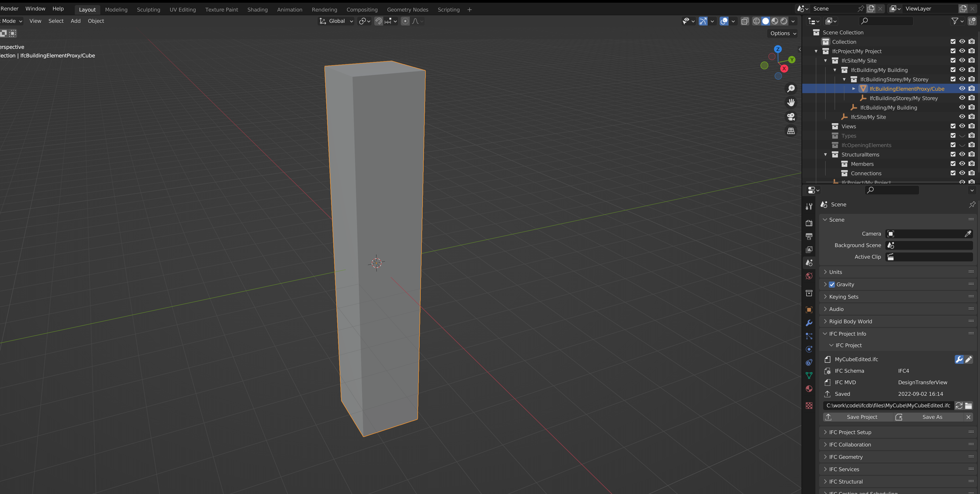Open shading options dropdown arrow
Screen dimensions: 980x494
coord(793,21)
